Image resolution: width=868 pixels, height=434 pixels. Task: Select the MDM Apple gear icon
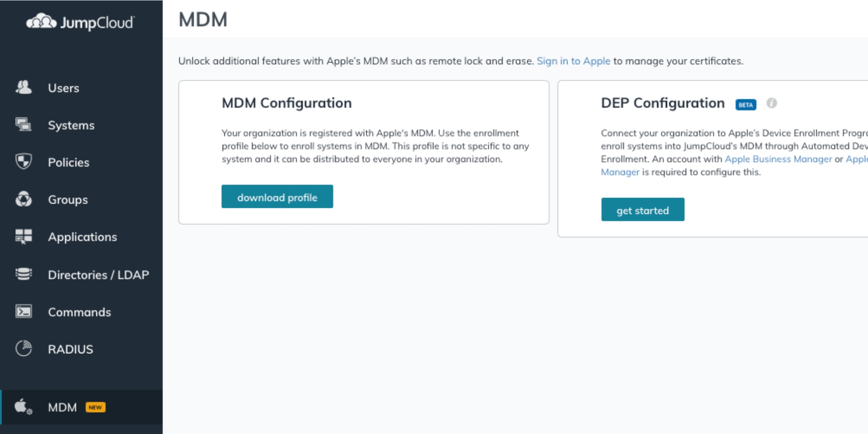pos(23,407)
